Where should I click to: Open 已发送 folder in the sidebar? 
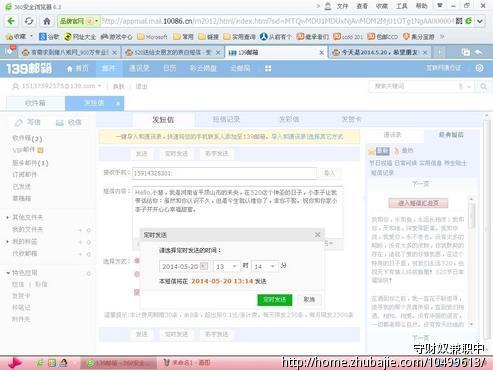[x=21, y=187]
